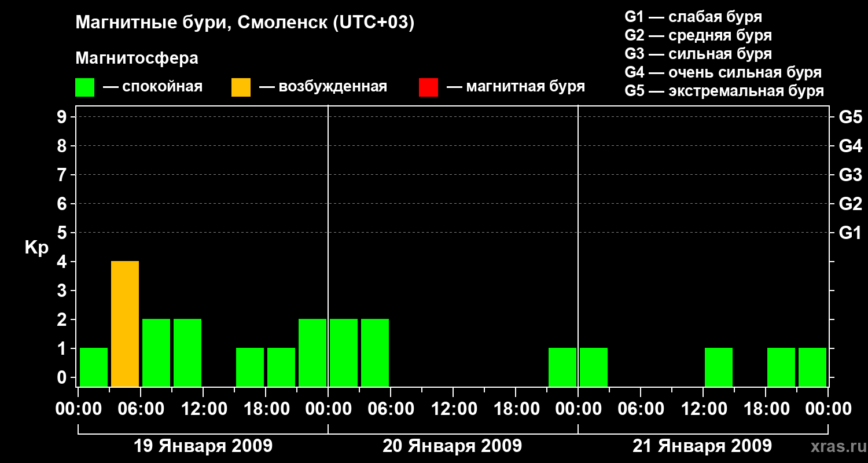This screenshot has width=868, height=463.
Task: Click the 12:00 tick label under 19 January
Action: (x=203, y=409)
